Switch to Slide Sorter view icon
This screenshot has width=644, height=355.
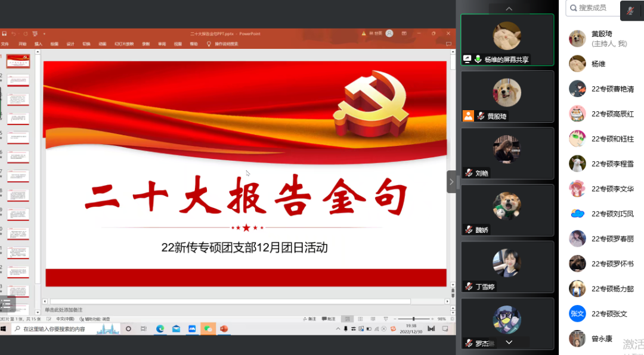click(360, 319)
